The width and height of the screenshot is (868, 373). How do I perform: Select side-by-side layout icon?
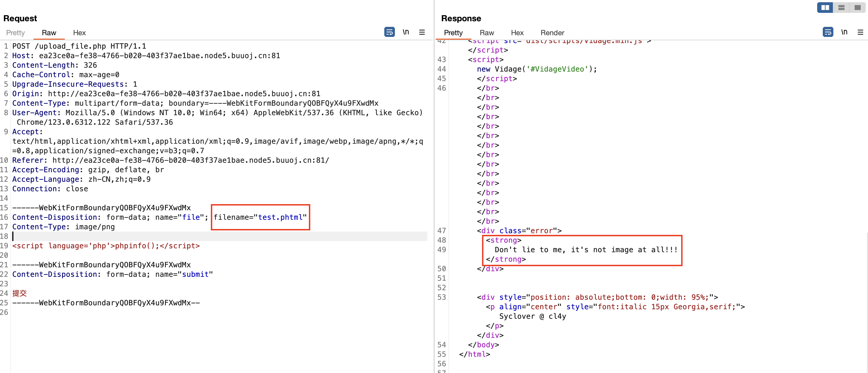pos(825,8)
